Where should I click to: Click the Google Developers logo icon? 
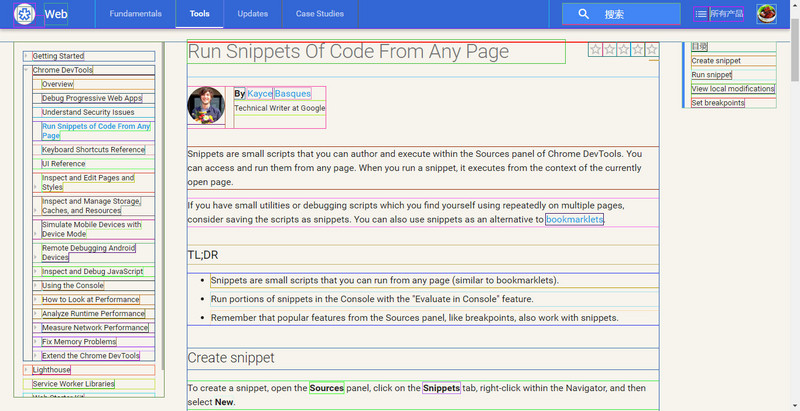24,14
